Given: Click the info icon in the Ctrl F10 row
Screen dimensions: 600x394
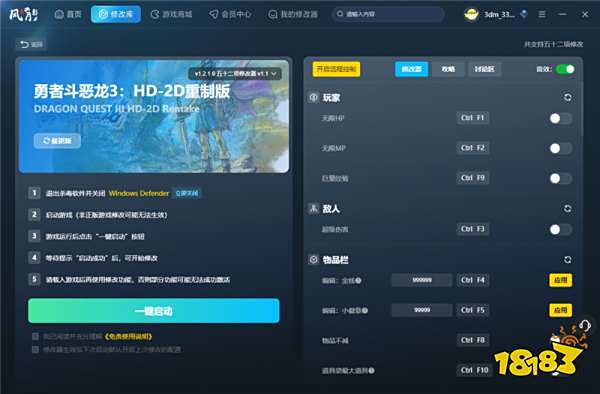Looking at the screenshot, I should coord(372,370).
